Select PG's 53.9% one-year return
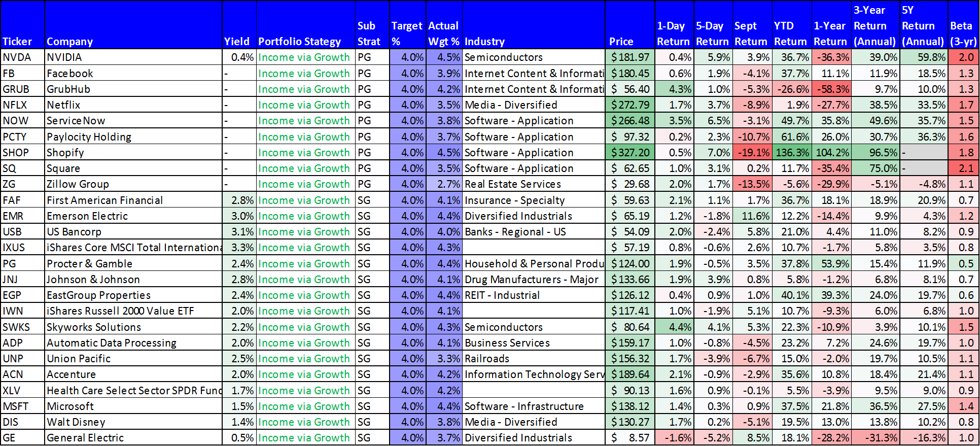980x446 pixels. 831,264
